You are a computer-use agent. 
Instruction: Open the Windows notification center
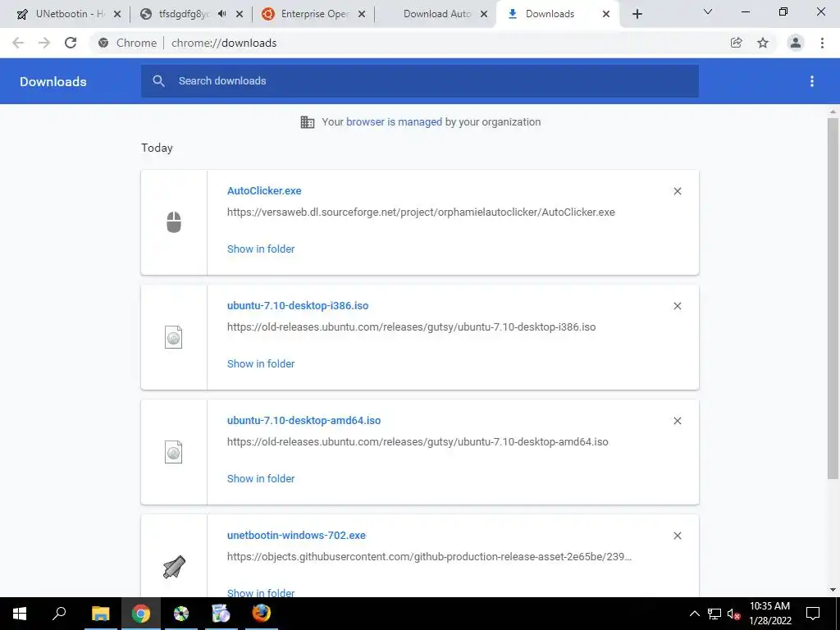point(813,614)
